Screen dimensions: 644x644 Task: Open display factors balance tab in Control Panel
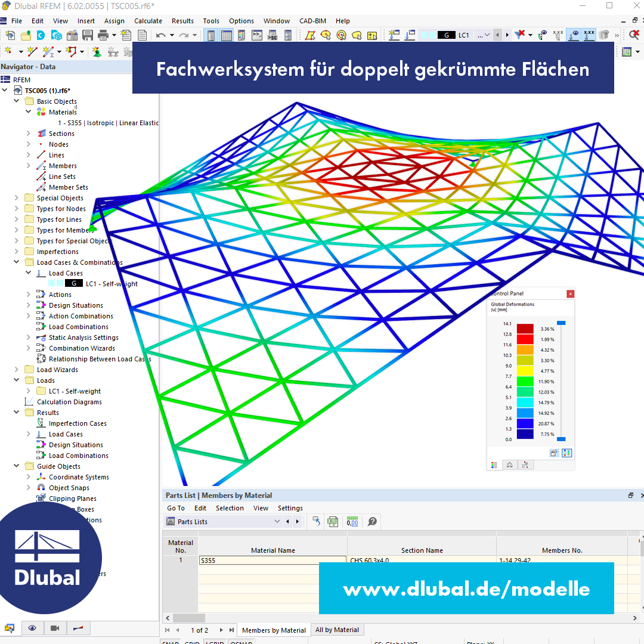509,465
